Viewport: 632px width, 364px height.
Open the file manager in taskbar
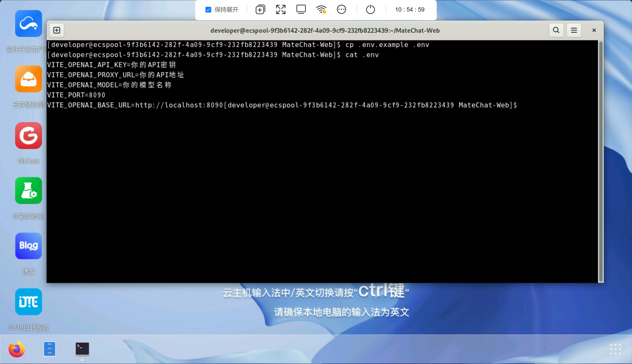click(50, 349)
